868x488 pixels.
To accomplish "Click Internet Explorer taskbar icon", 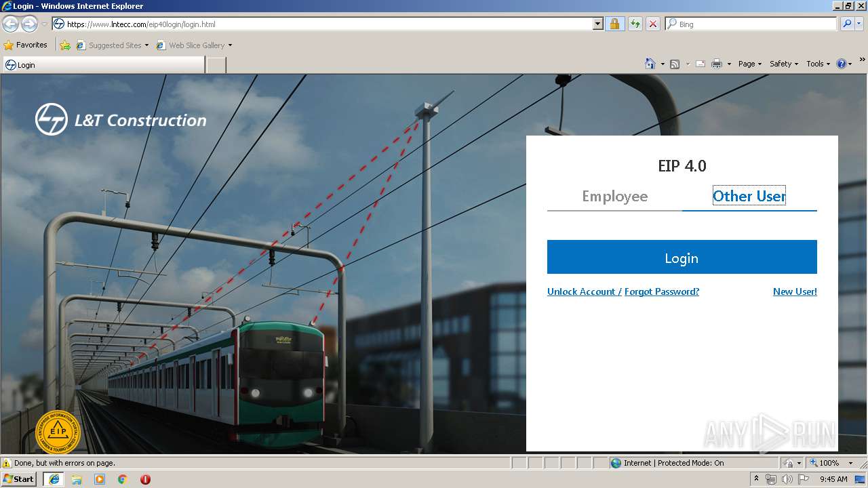I will 54,479.
